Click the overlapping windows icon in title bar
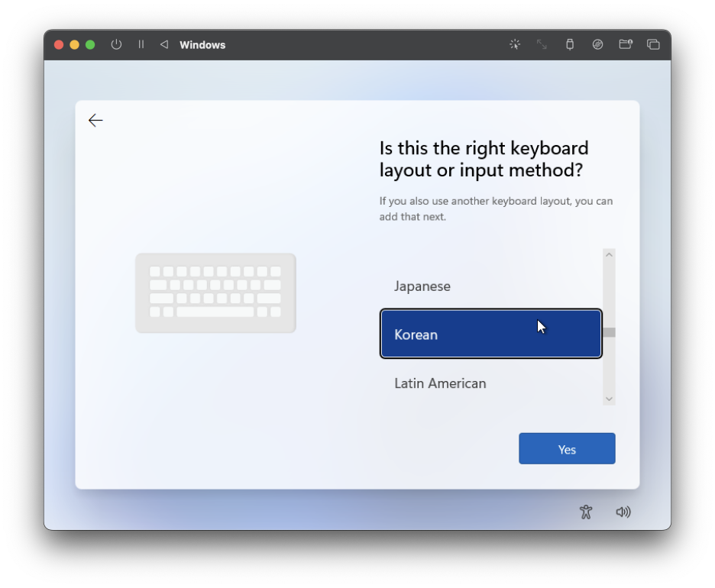Image resolution: width=715 pixels, height=588 pixels. (x=653, y=44)
